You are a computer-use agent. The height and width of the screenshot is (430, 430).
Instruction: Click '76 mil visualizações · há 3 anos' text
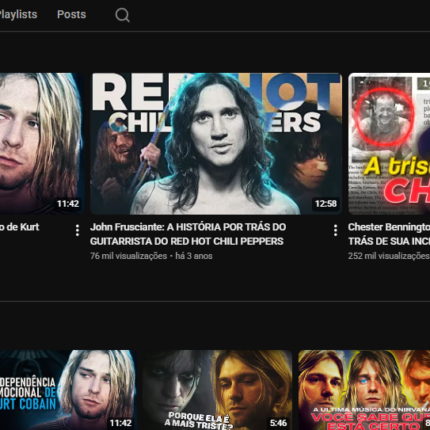[151, 256]
